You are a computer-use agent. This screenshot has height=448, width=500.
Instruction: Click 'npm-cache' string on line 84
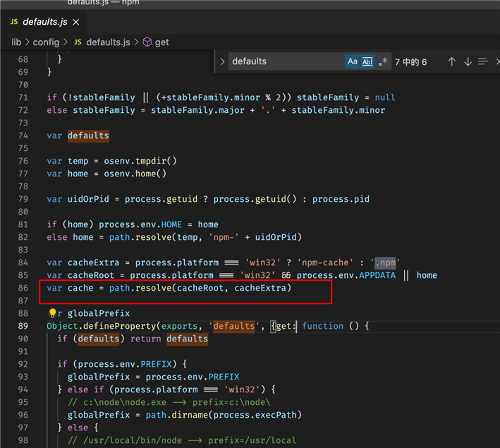point(325,262)
